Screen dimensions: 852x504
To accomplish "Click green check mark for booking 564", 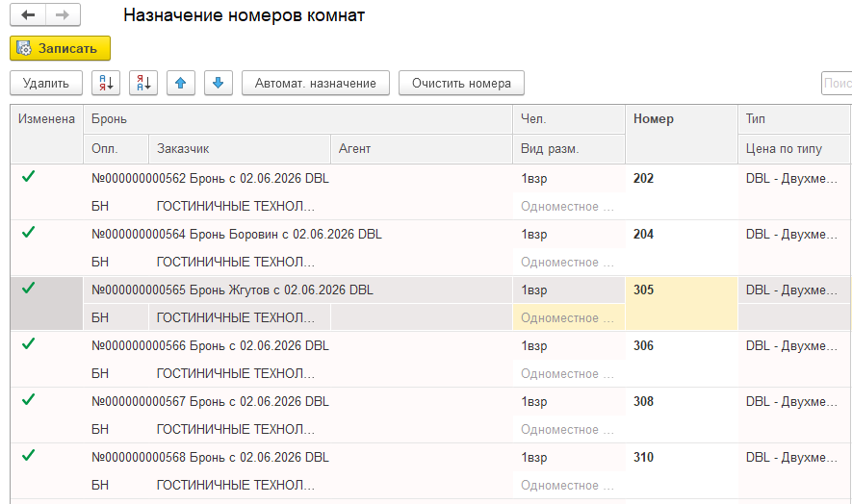I will tap(28, 233).
